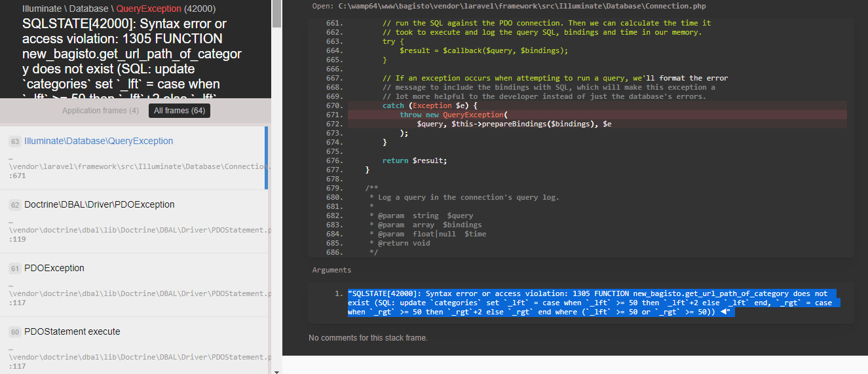This screenshot has height=374, width=868.
Task: Click the header panel scrollbar thumb
Action: point(276,13)
